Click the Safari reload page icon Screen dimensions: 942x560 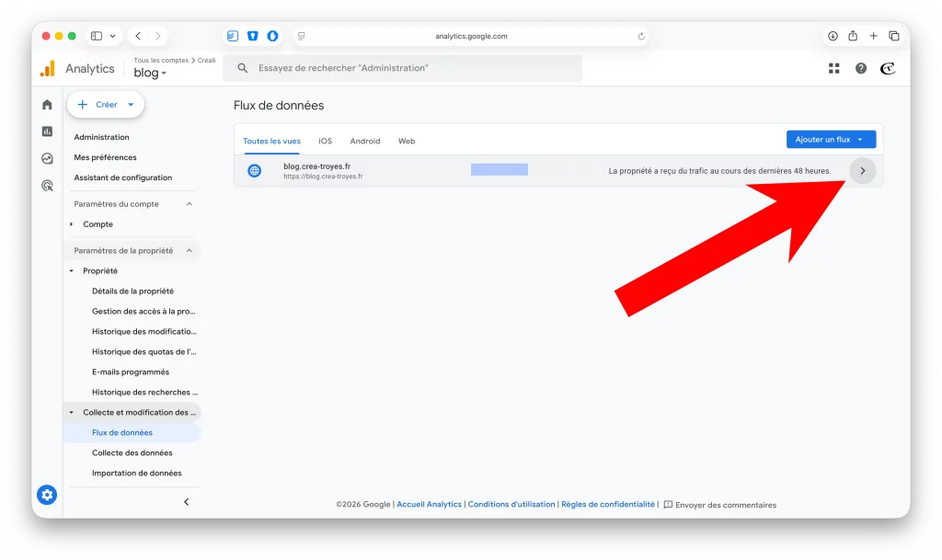pyautogui.click(x=641, y=37)
